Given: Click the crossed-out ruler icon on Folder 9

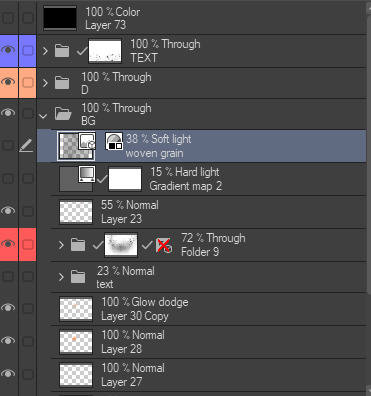Looking at the screenshot, I should [x=164, y=246].
